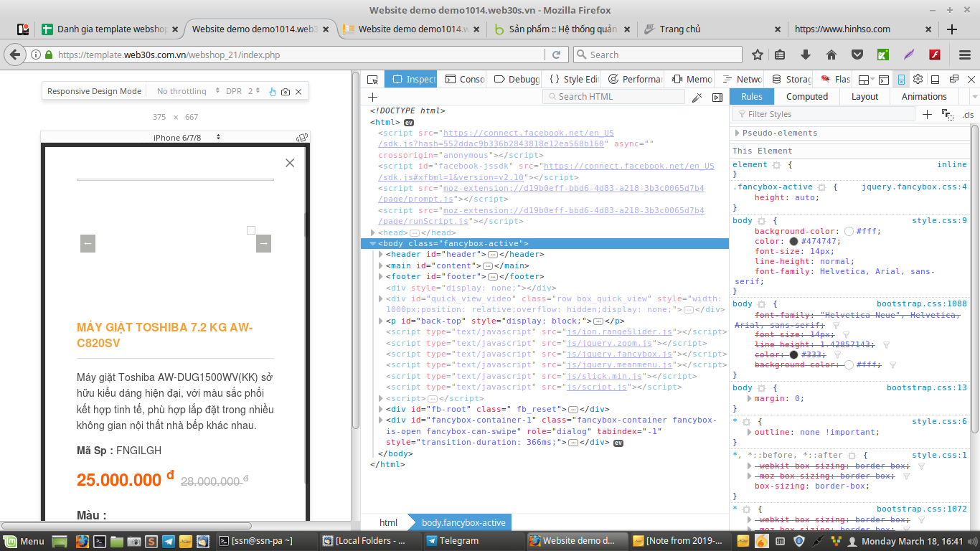Expand the footer#footer node

pos(381,277)
